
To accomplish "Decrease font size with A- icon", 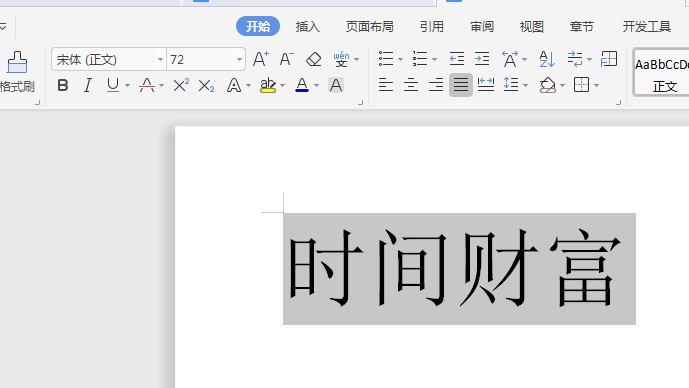I will (x=286, y=59).
